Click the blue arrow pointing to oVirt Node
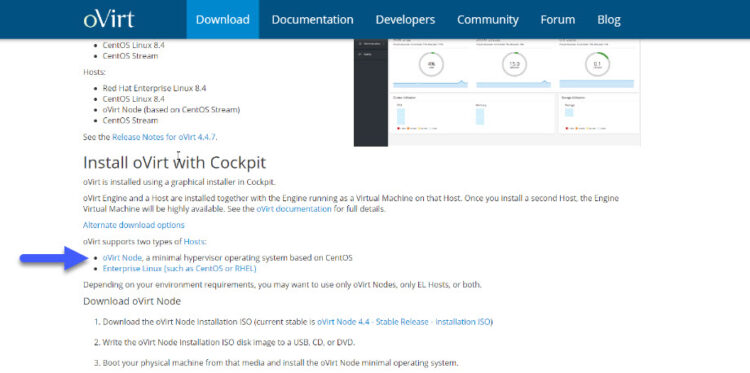Viewport: 750px width, 373px height. click(x=55, y=258)
